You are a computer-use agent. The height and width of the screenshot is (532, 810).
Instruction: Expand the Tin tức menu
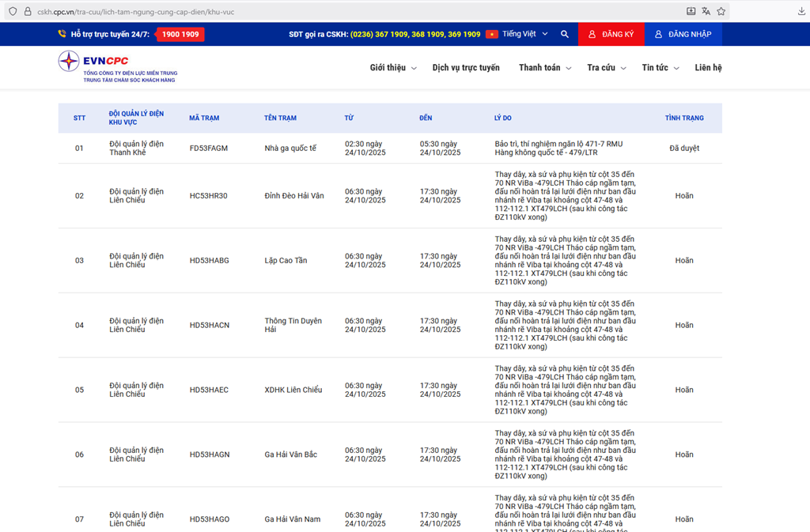660,68
